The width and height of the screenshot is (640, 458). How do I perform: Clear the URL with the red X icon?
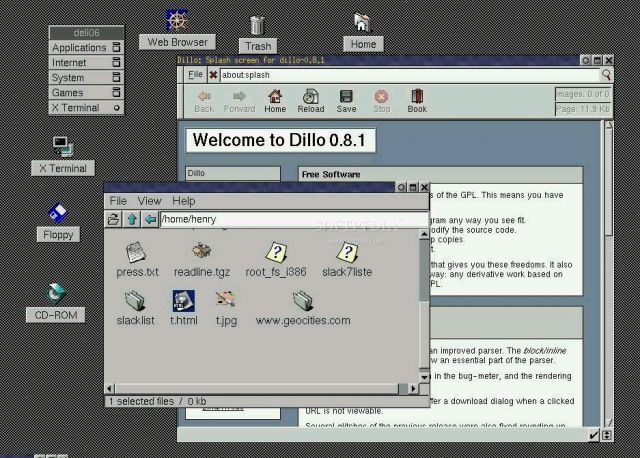point(213,75)
